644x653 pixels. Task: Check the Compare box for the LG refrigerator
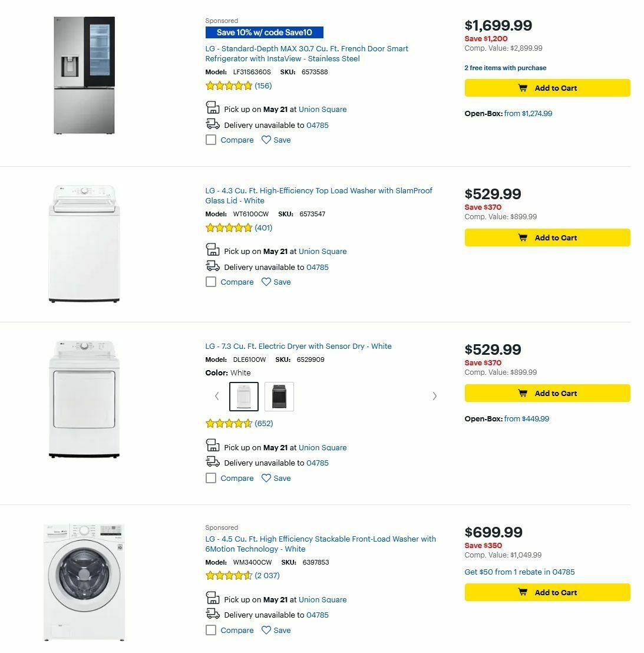[211, 140]
